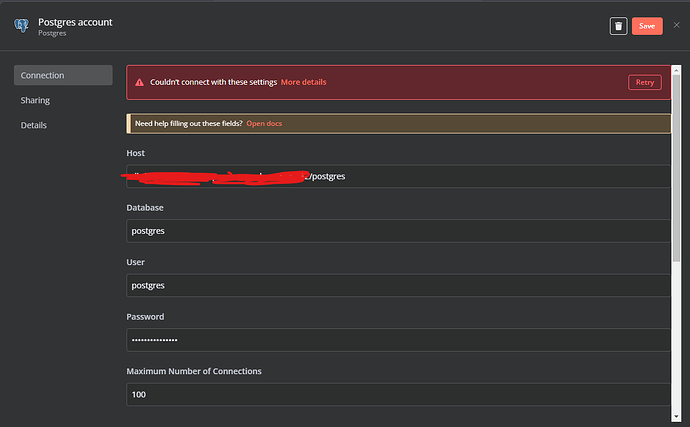Switch to the Details tab
690x427 pixels.
(33, 125)
